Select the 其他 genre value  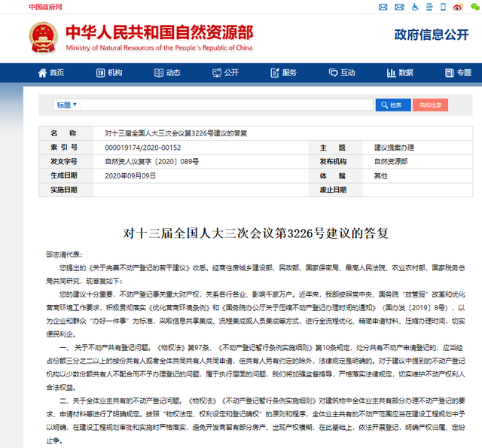tap(380, 175)
